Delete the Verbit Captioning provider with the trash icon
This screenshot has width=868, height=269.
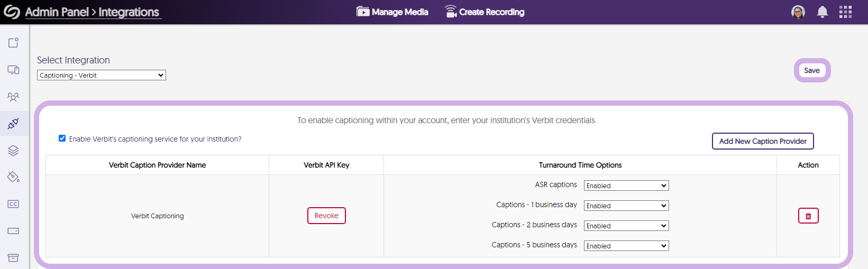pos(808,216)
